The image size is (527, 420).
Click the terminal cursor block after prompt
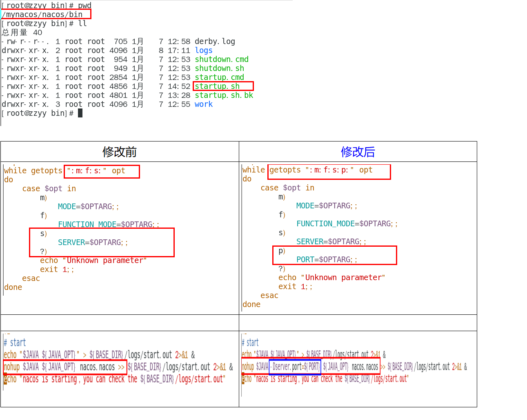(80, 113)
